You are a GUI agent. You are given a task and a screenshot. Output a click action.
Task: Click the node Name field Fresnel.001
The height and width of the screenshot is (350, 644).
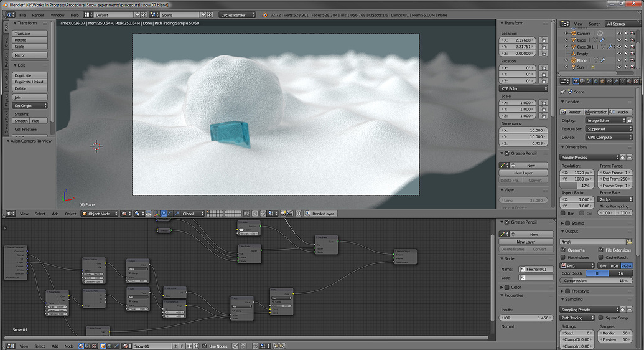pyautogui.click(x=536, y=269)
